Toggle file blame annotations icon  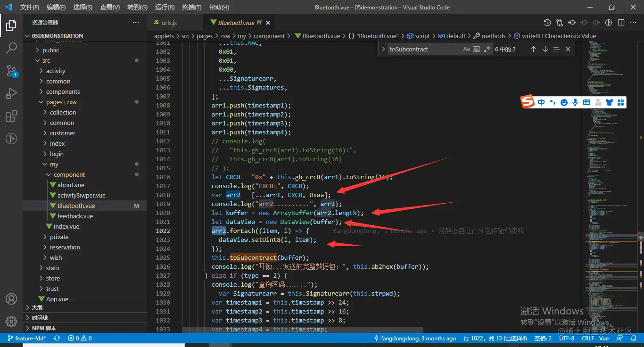point(609,22)
